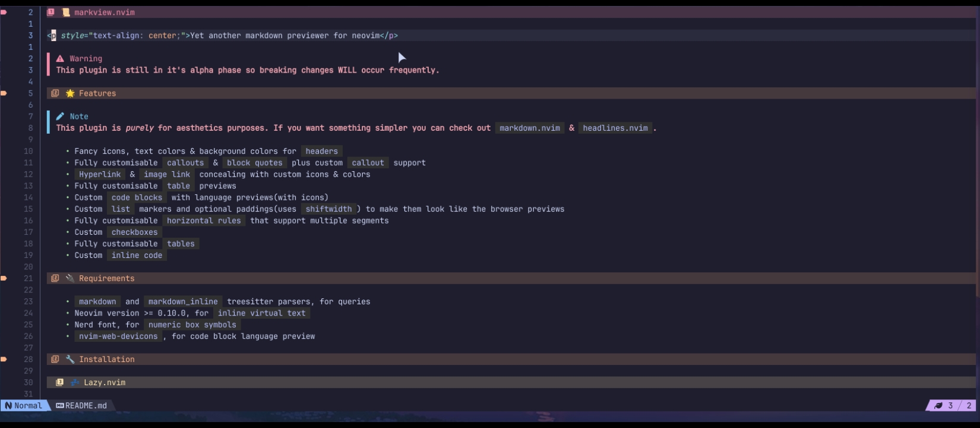Select the Features section heading
The height and width of the screenshot is (428, 980).
coord(511,93)
